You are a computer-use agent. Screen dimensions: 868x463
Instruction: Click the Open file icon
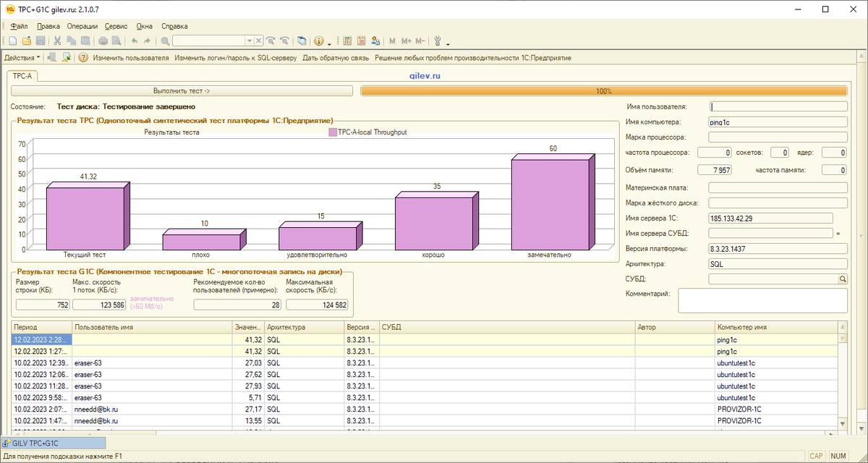pos(26,41)
